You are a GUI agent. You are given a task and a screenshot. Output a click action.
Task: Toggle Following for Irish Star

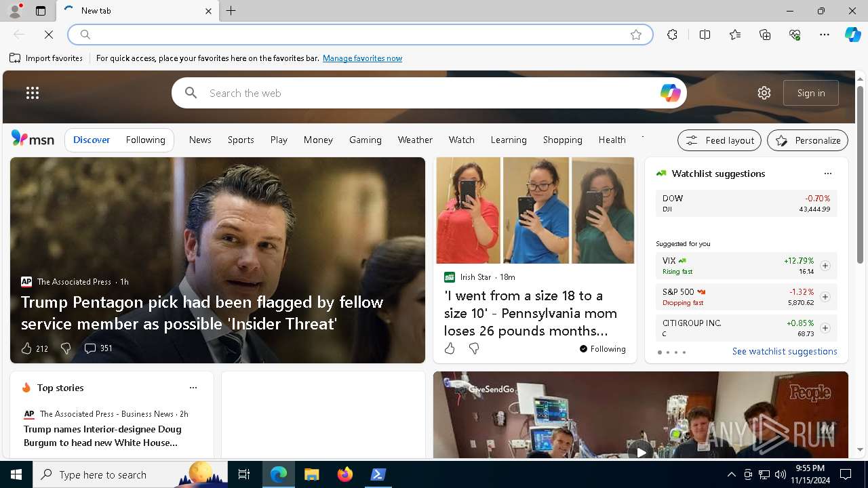603,349
